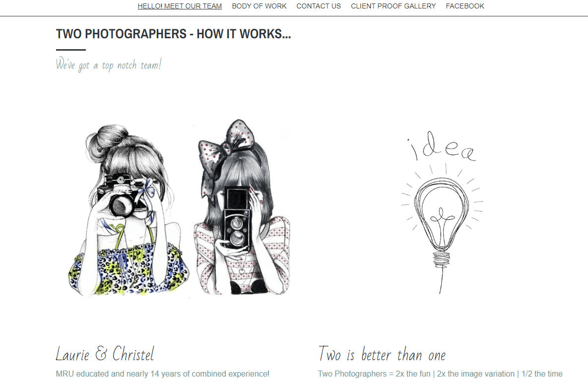Go to Body of Work in navigation

[259, 6]
